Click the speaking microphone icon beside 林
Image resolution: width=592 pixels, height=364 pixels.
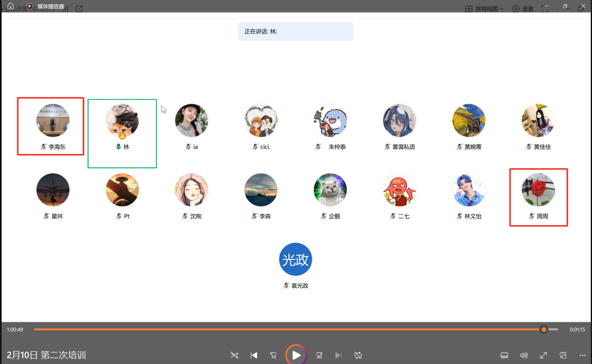point(118,147)
